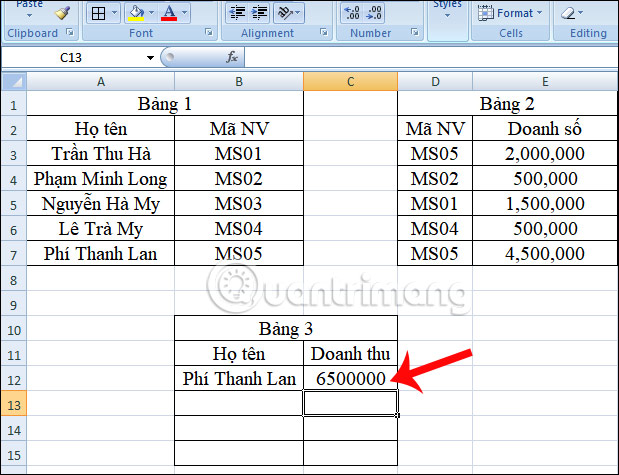Click 'Phí Thanh Lan' in row 7
Image resolution: width=619 pixels, height=475 pixels.
(101, 253)
